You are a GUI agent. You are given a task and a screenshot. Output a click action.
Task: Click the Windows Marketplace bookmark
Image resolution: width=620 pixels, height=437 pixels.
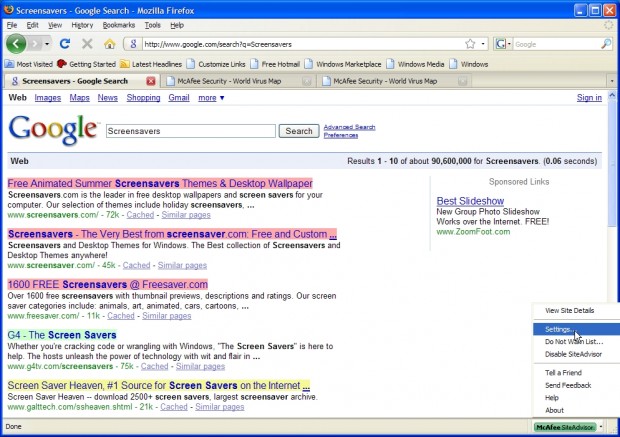(343, 64)
